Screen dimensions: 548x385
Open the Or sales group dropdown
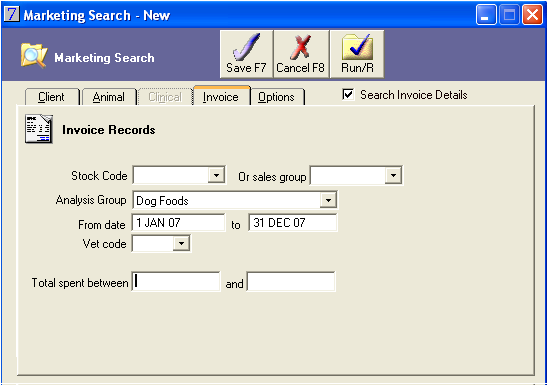tap(393, 175)
